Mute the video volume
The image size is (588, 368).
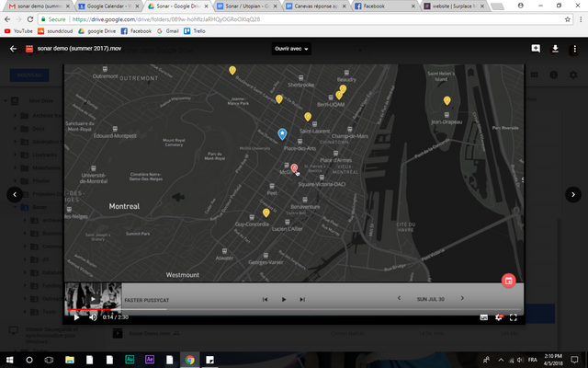[x=93, y=317]
